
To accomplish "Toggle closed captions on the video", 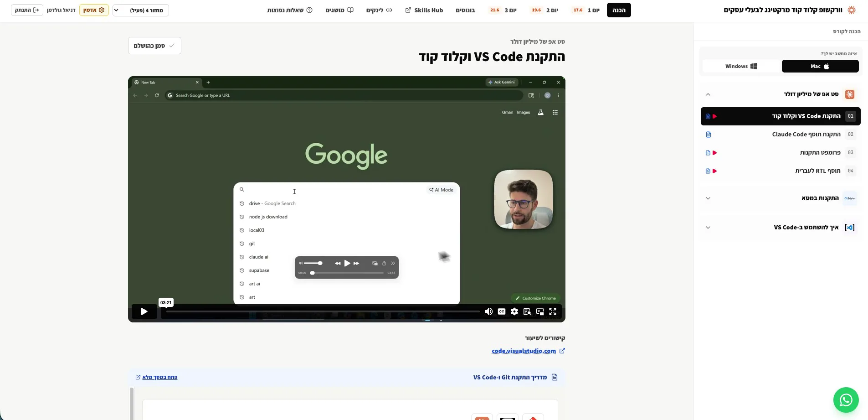I will 502,311.
